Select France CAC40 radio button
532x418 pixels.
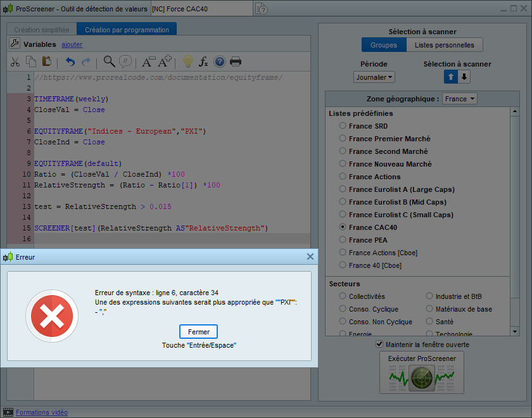coord(343,227)
